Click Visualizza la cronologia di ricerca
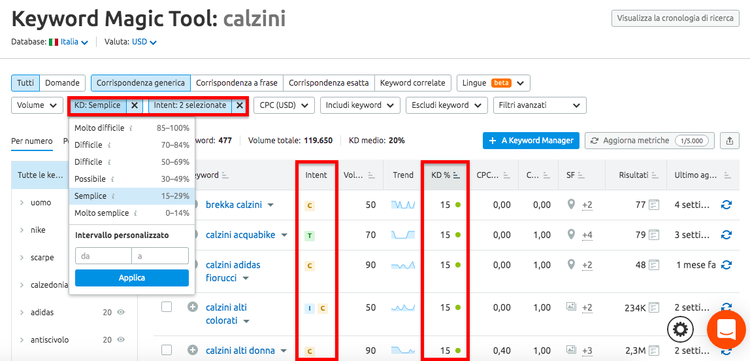The image size is (750, 361). click(x=675, y=19)
